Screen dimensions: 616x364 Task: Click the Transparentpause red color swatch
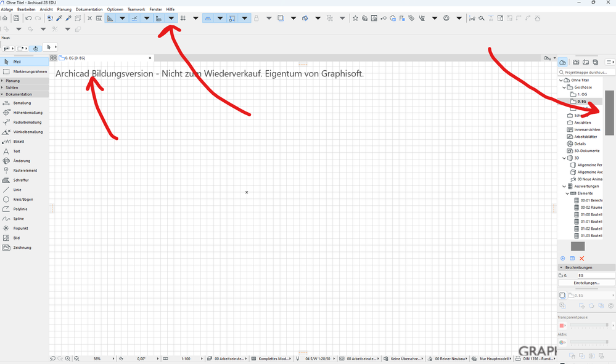562,325
